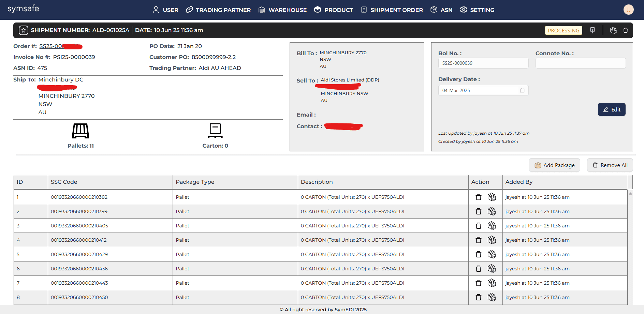Viewport: 644px width, 314px height.
Task: Open the Setting menu
Action: point(477,10)
